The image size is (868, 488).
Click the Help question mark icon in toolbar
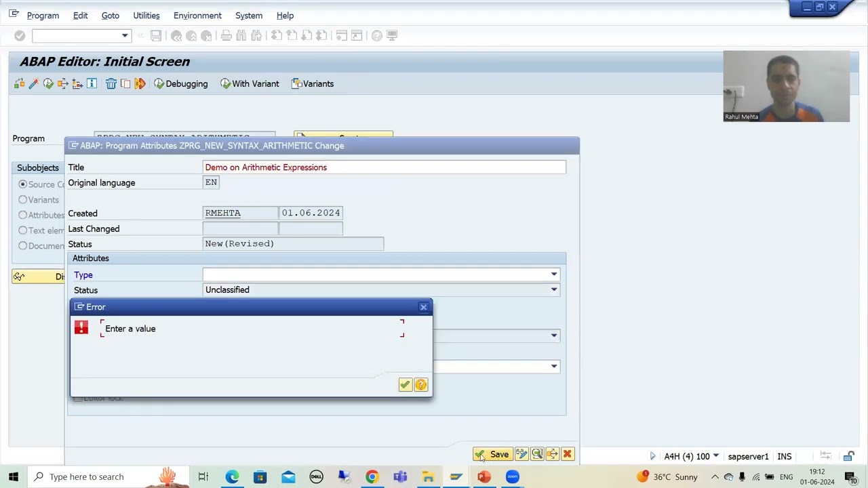tap(377, 36)
